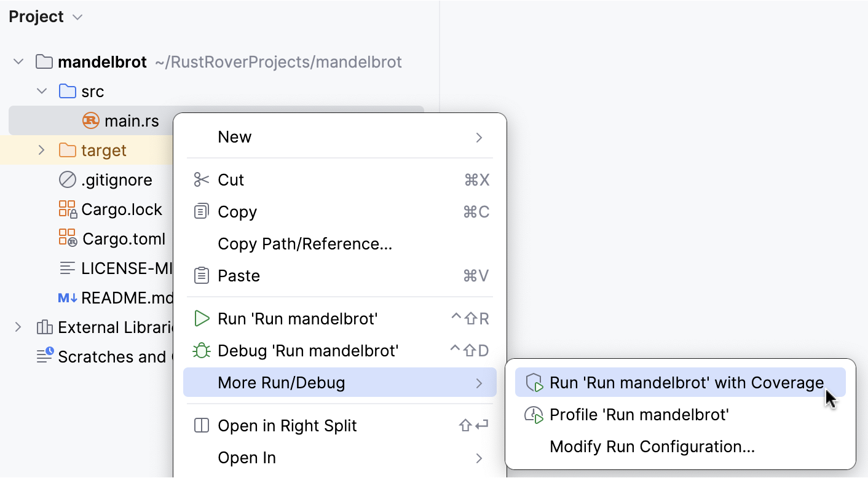The height and width of the screenshot is (478, 868).
Task: Click the External Libraries icon
Action: [x=44, y=327]
